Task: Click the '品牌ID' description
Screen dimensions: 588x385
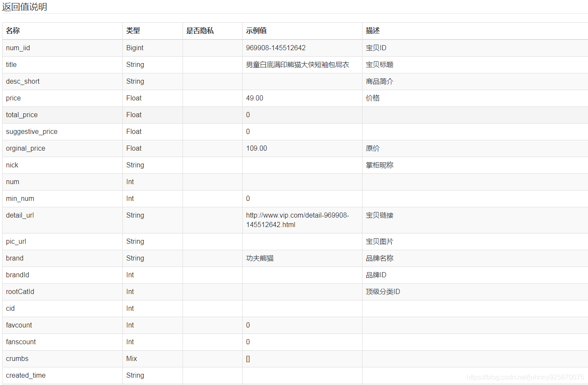Action: tap(376, 275)
